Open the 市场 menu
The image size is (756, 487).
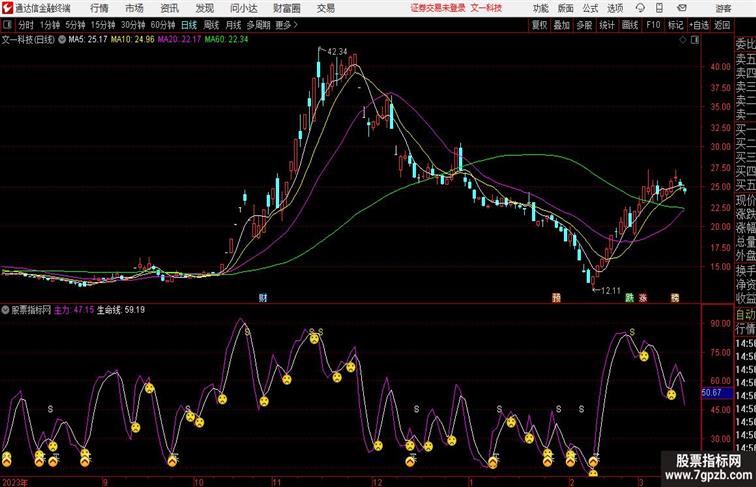coord(135,8)
